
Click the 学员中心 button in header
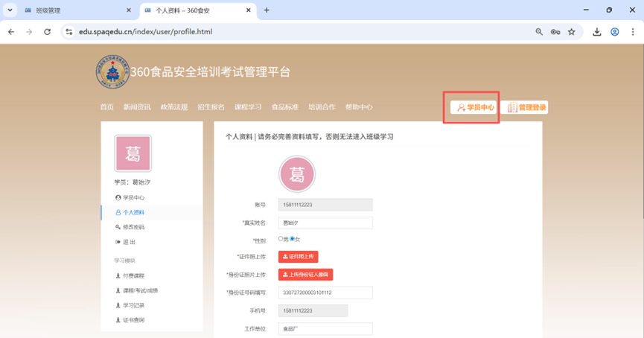[475, 108]
